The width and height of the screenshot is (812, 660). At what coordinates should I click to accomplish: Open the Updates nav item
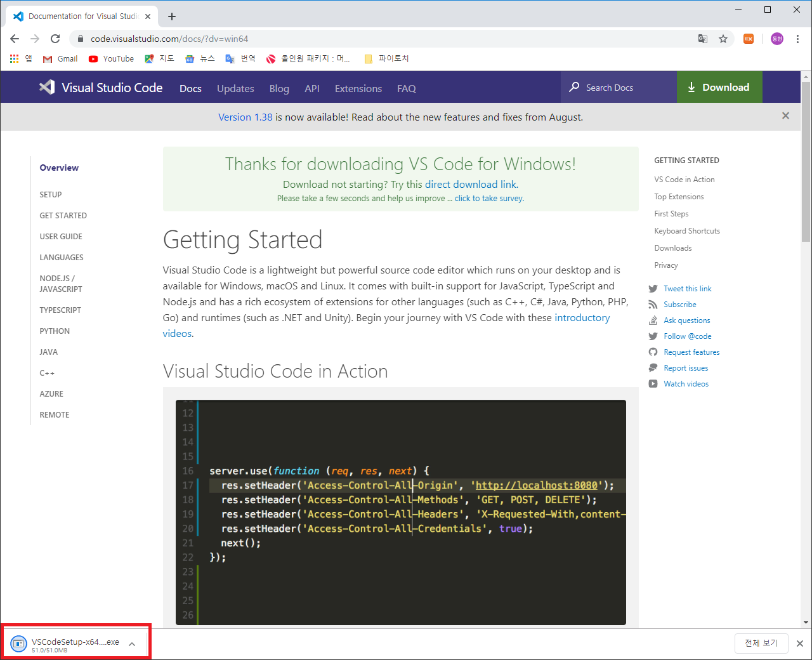(x=235, y=88)
